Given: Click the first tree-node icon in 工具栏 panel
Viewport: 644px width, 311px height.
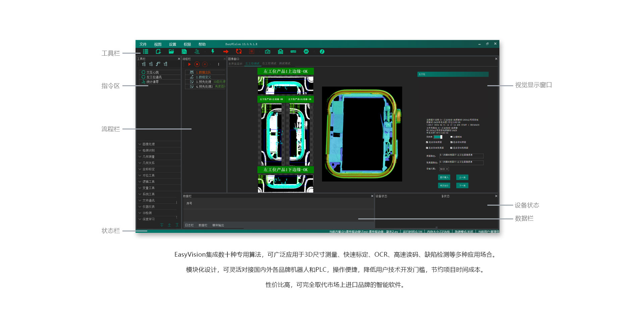Looking at the screenshot, I should click(x=144, y=64).
